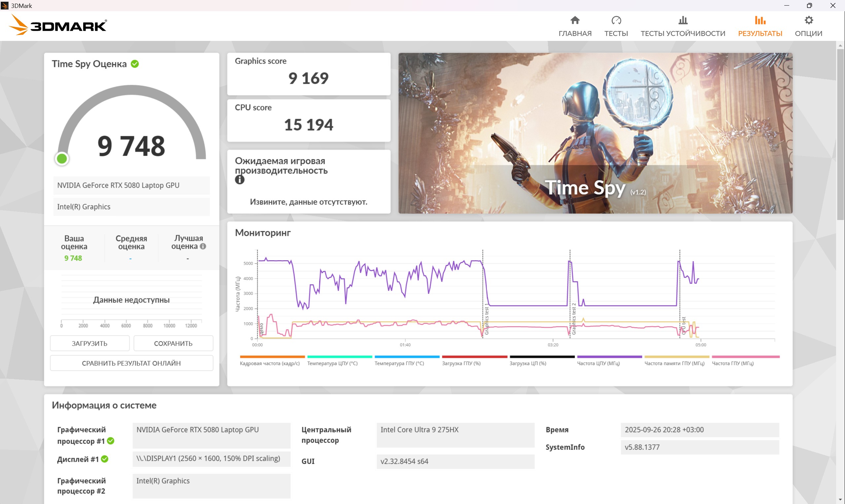Click GUI version v2.32.8454 s64

[455, 461]
